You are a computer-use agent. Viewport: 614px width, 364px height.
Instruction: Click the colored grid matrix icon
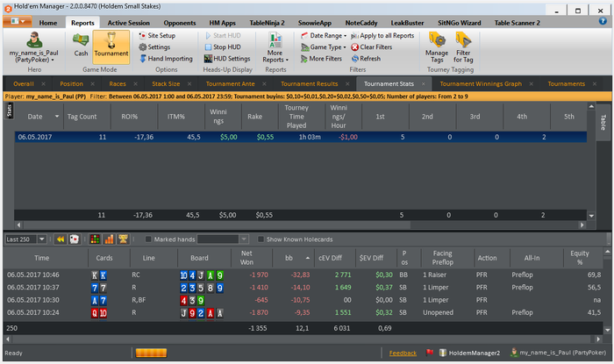point(95,239)
